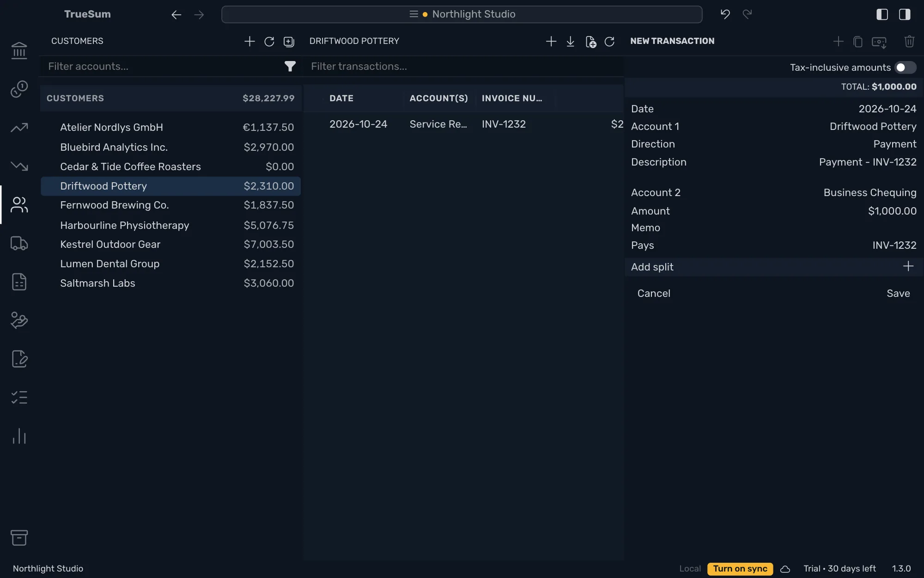Select Saltmarsh Labs customer

170,283
